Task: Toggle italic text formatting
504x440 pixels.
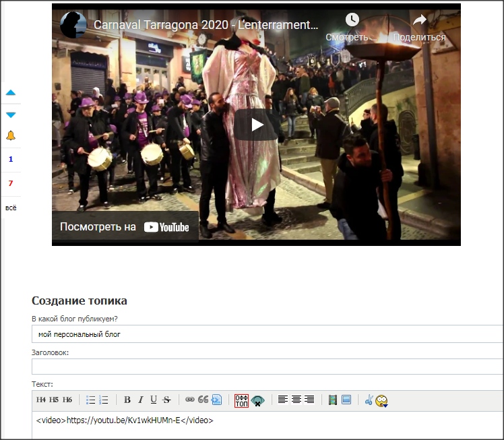Action: [141, 400]
